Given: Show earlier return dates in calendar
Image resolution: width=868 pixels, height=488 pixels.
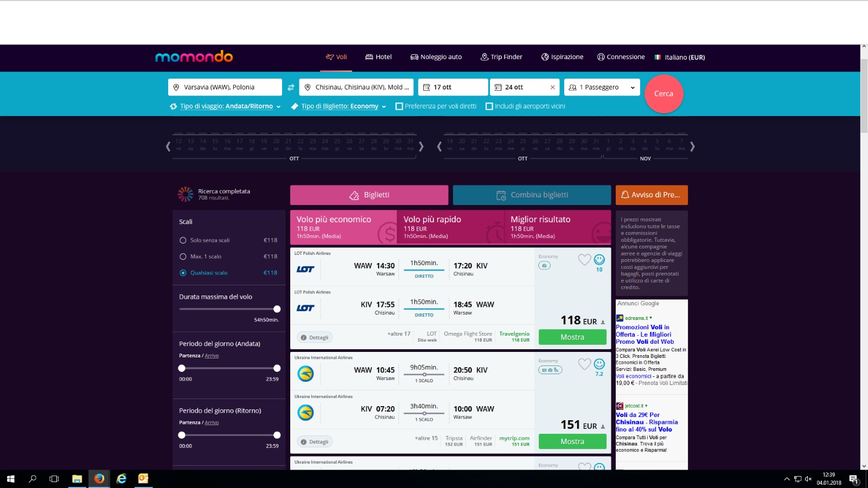Looking at the screenshot, I should tap(439, 146).
